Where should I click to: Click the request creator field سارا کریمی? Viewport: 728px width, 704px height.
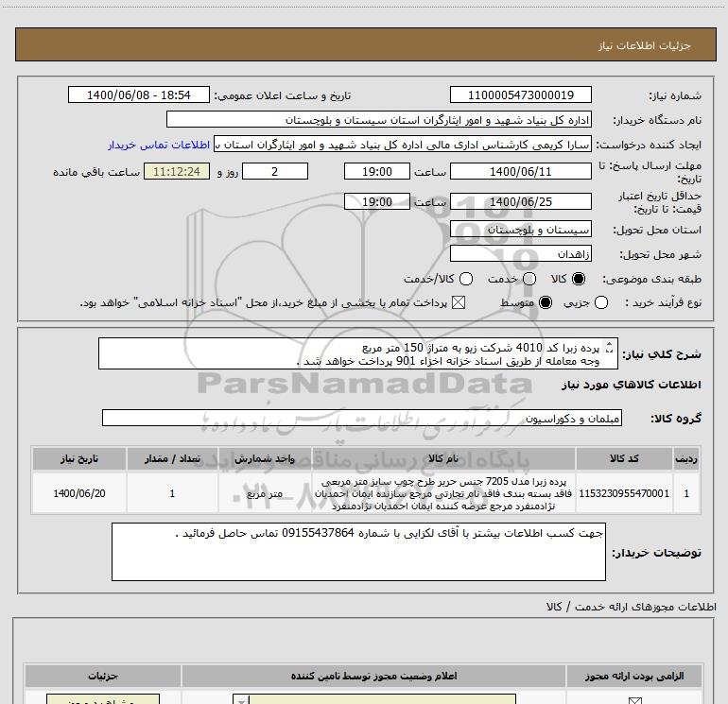pos(403,144)
